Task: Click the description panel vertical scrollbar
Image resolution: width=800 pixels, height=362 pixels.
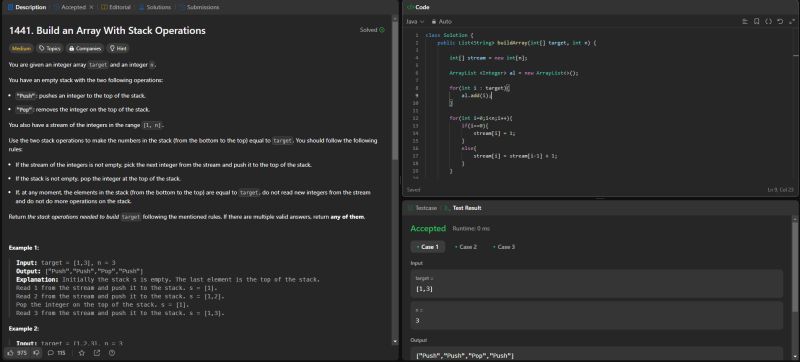Action: pos(395,92)
